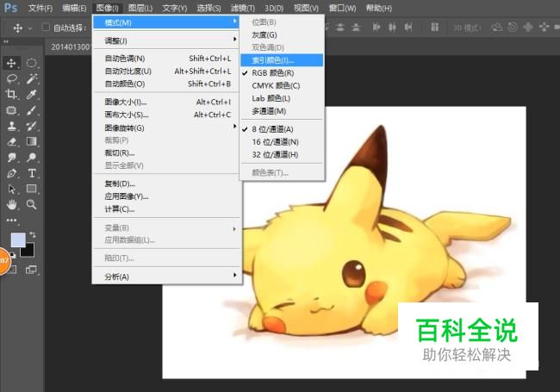
Task: Click the foreground light blue color swatch
Action: click(x=17, y=239)
